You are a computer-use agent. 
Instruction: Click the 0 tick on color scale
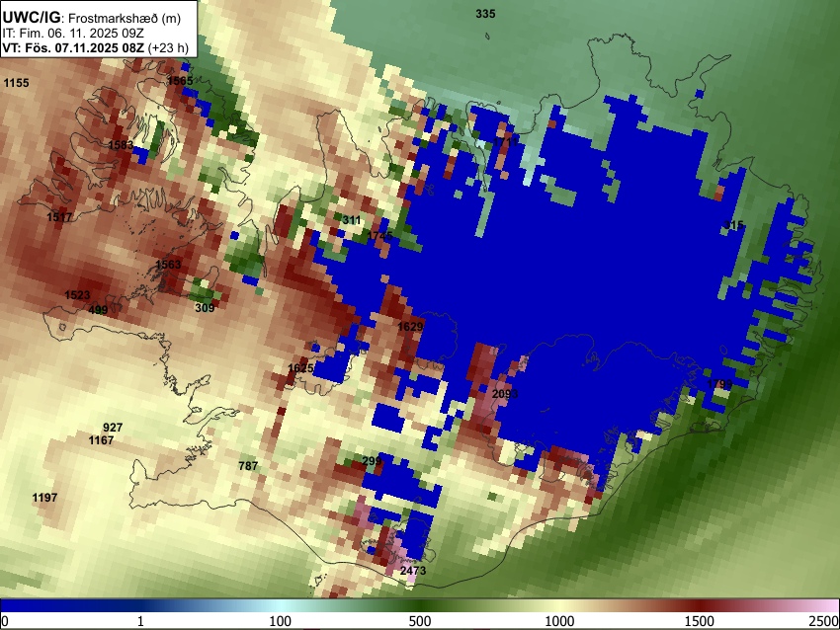5,621
